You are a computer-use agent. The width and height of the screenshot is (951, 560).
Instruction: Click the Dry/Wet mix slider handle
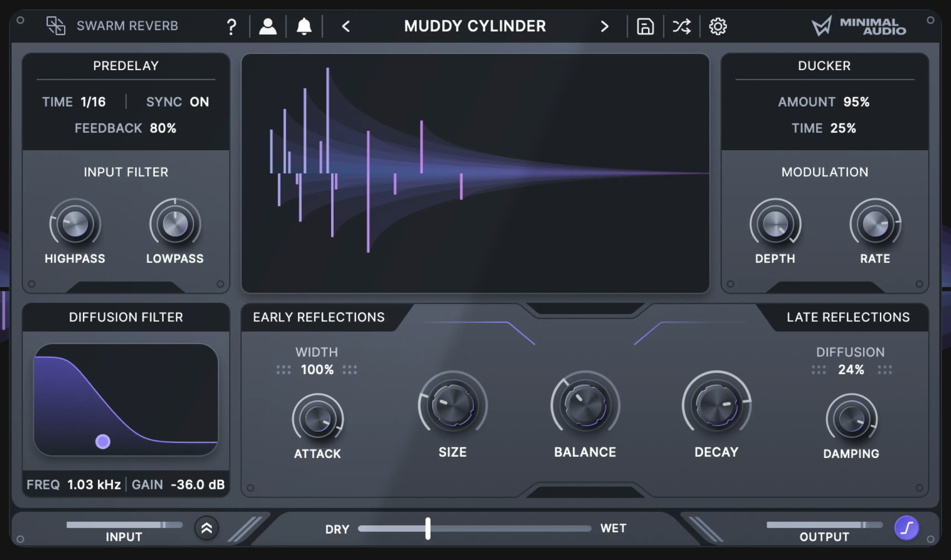click(428, 528)
